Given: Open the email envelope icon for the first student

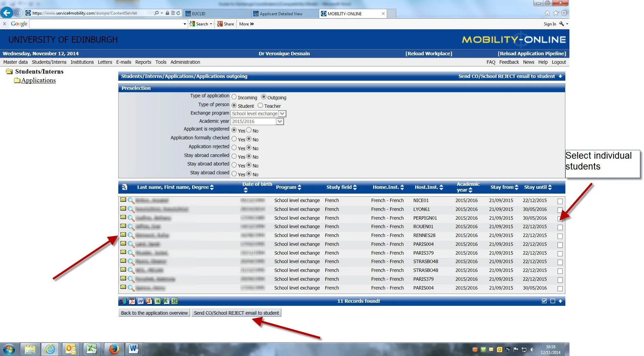Looking at the screenshot, I should tap(124, 200).
